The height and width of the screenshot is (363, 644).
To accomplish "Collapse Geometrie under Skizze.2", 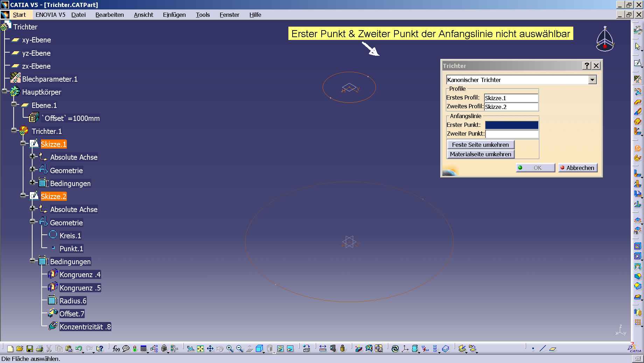I will point(33,221).
